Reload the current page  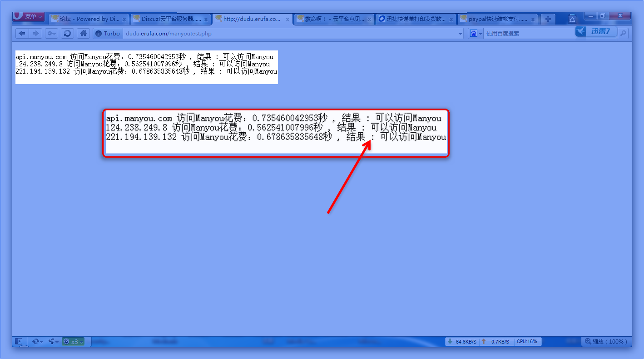tap(68, 33)
